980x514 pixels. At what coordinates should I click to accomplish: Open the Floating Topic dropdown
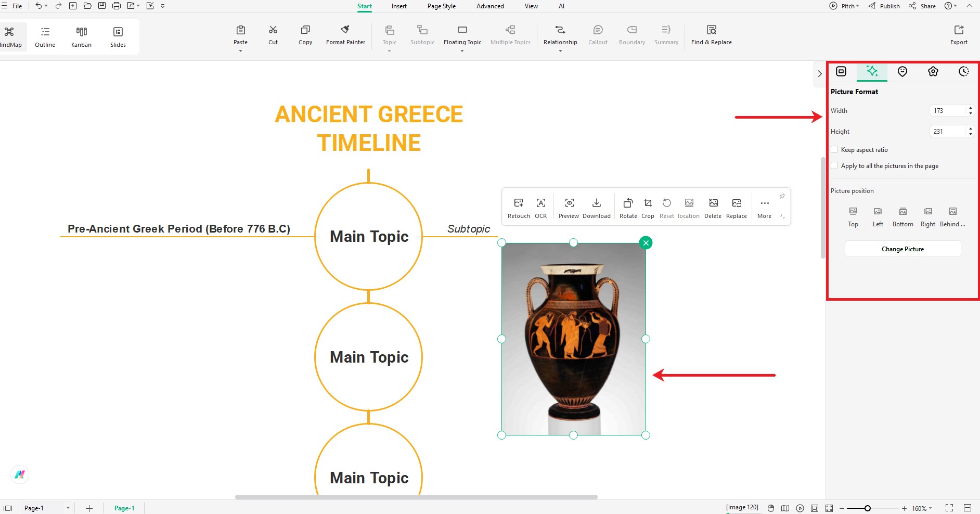tap(462, 51)
